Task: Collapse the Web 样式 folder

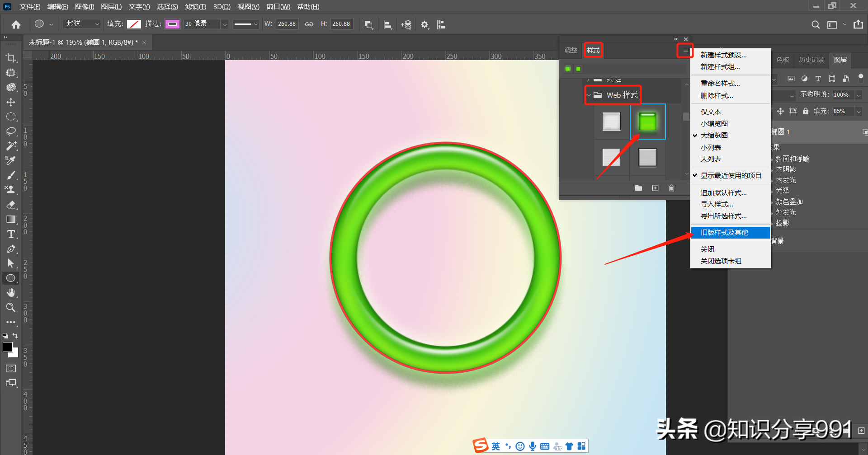Action: point(589,95)
